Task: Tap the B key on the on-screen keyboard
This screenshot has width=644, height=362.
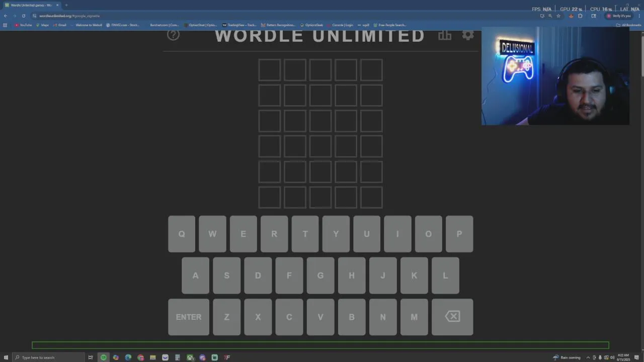Action: tap(352, 317)
